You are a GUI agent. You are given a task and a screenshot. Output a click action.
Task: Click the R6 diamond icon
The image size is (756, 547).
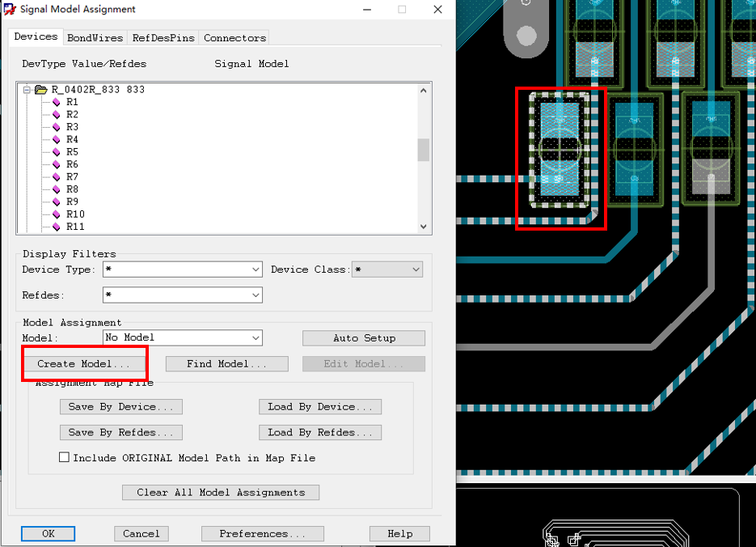57,165
